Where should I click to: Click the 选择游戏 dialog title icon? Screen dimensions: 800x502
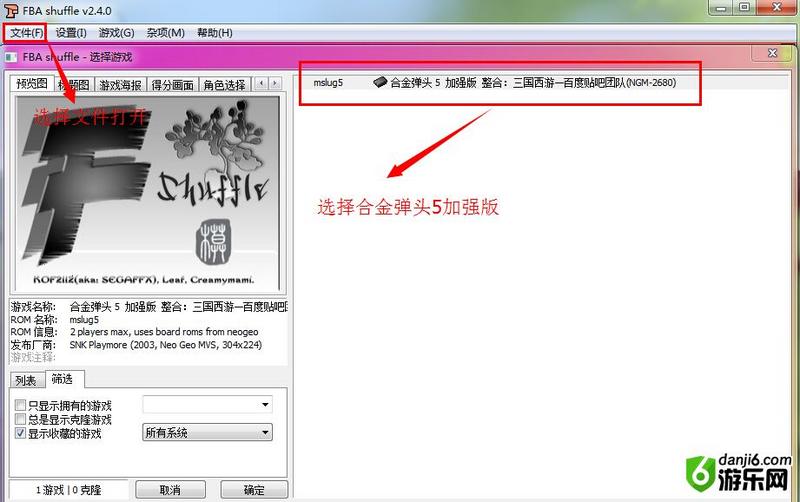pyautogui.click(x=11, y=57)
